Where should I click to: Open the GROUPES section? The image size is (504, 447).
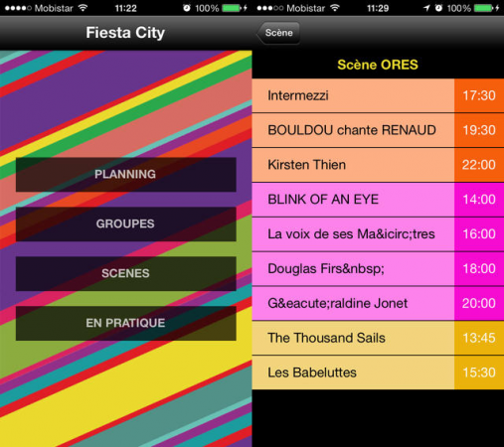click(x=126, y=224)
